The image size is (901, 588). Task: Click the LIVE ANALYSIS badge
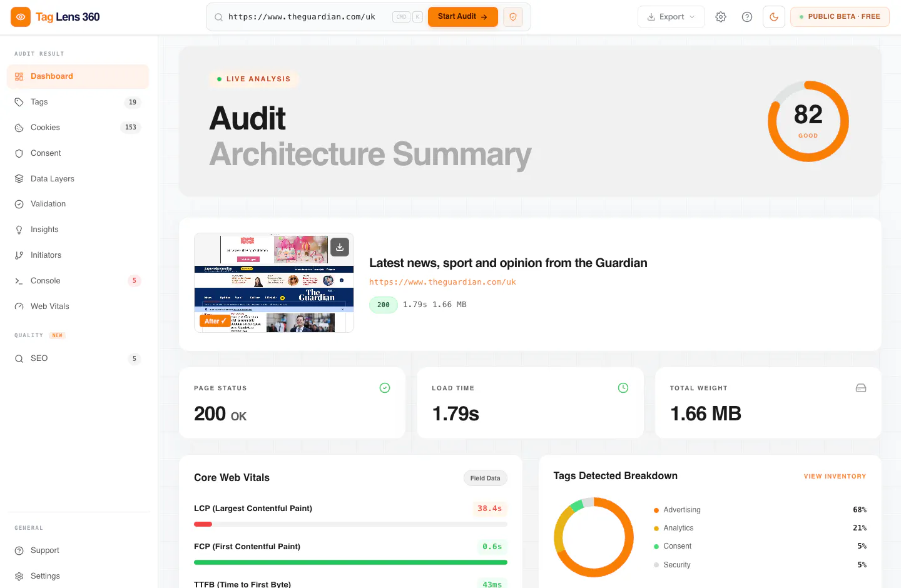[x=253, y=79]
